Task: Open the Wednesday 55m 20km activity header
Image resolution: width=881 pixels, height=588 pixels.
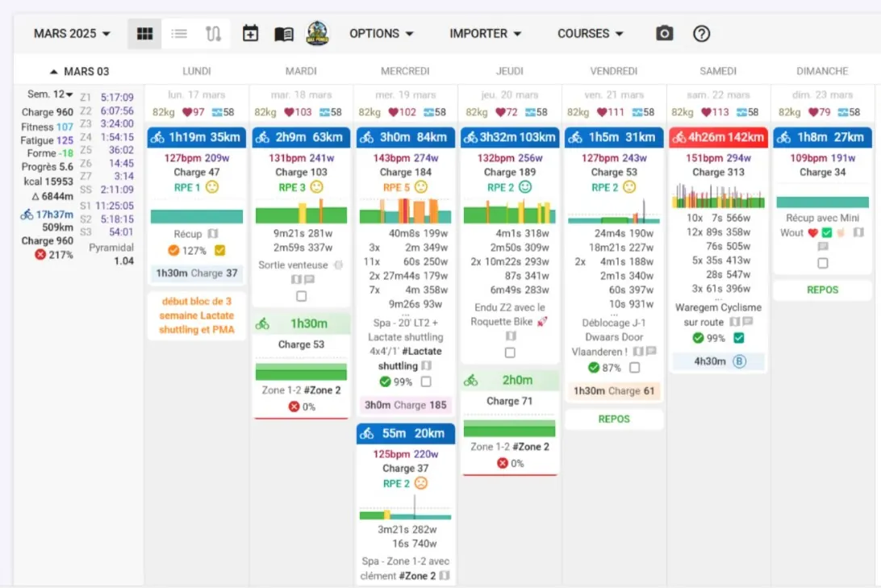Action: [x=405, y=434]
